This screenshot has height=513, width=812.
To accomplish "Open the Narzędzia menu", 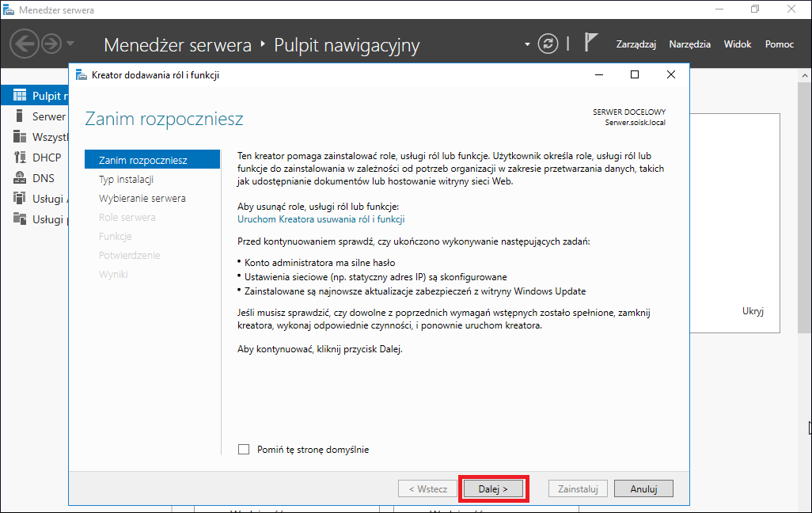I will click(690, 44).
